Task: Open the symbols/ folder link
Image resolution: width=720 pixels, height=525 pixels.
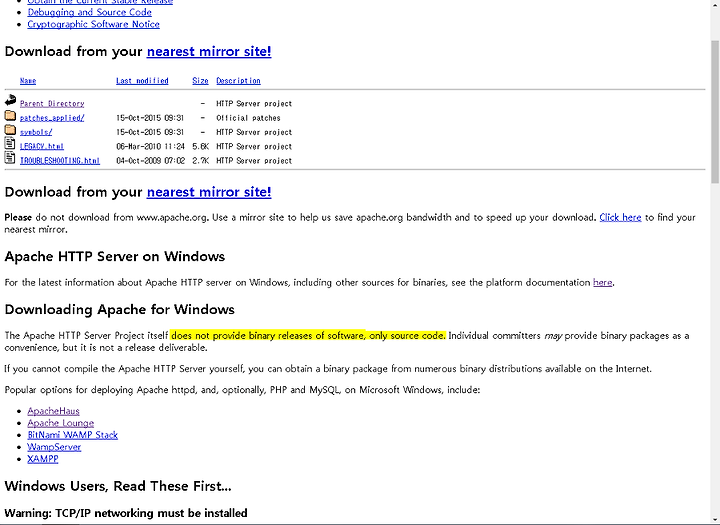Action: coord(36,132)
